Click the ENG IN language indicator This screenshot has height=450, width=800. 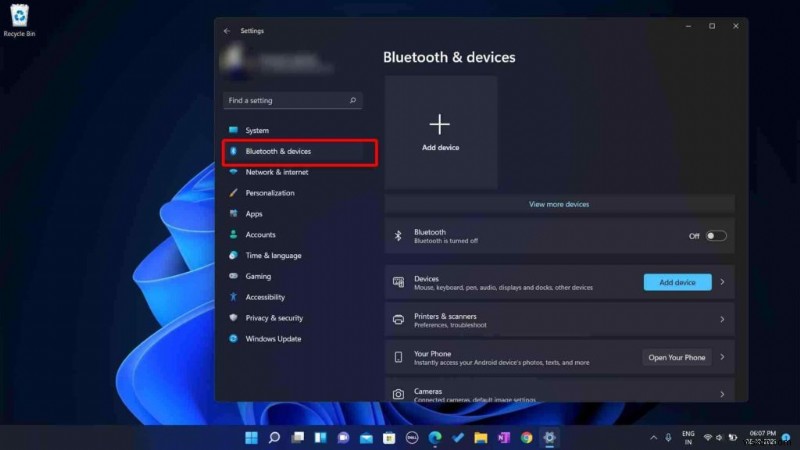coord(688,437)
